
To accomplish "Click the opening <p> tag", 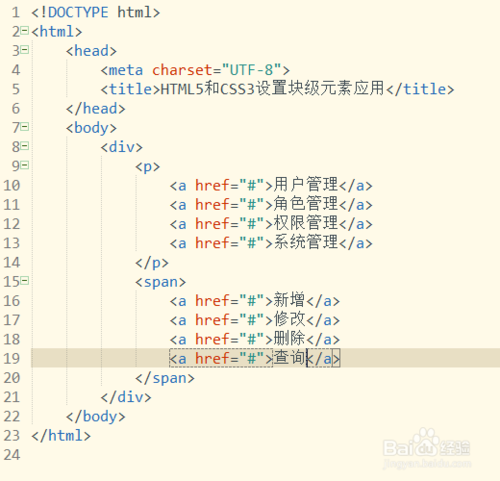I will coord(148,167).
